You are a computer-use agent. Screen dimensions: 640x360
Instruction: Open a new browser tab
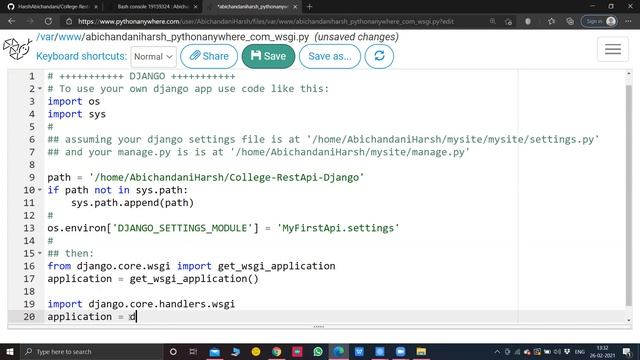pyautogui.click(x=309, y=7)
